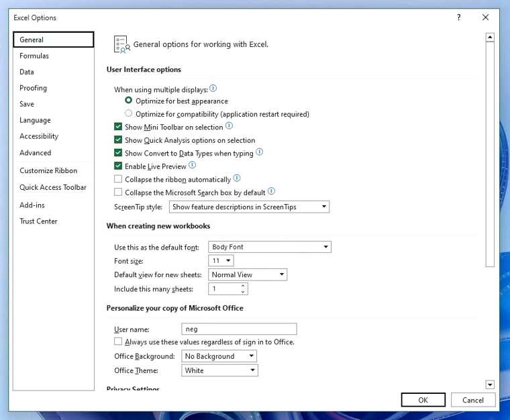Click the OK button
The height and width of the screenshot is (420, 510).
pos(423,400)
